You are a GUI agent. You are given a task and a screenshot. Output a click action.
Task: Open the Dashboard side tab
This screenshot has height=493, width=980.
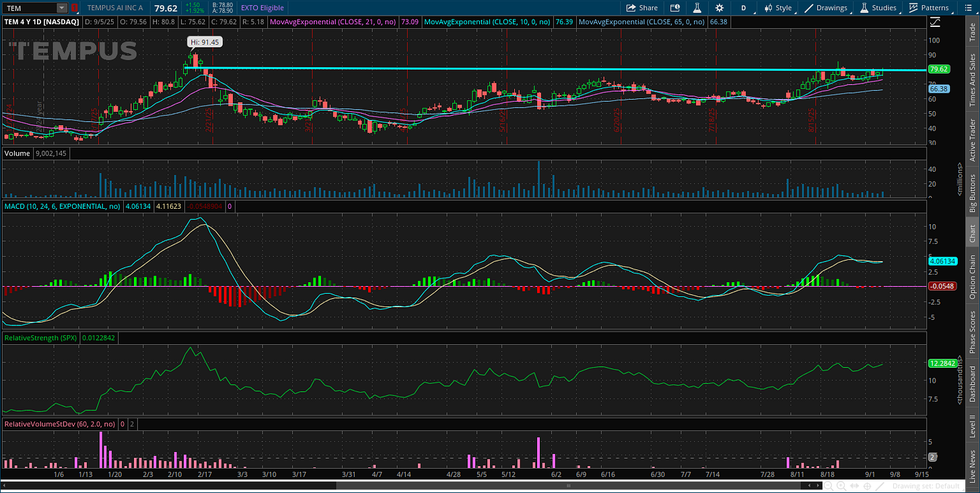pyautogui.click(x=972, y=383)
